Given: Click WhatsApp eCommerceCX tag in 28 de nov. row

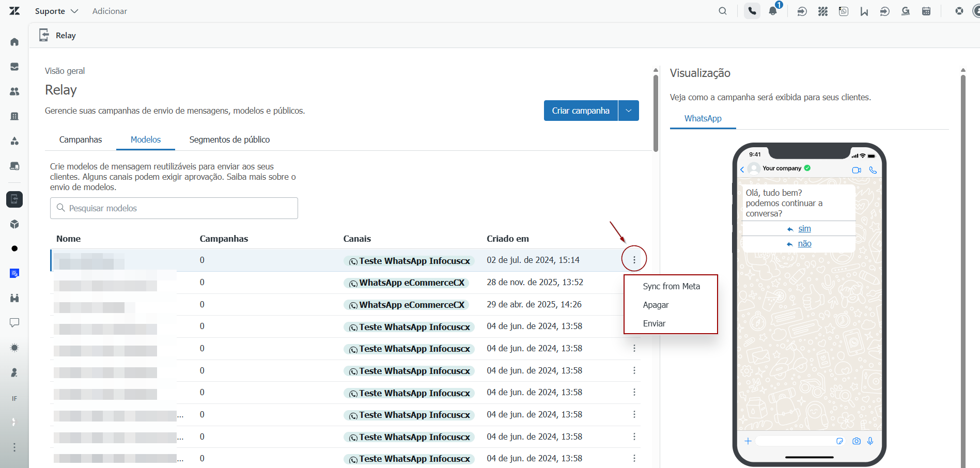Looking at the screenshot, I should point(407,283).
